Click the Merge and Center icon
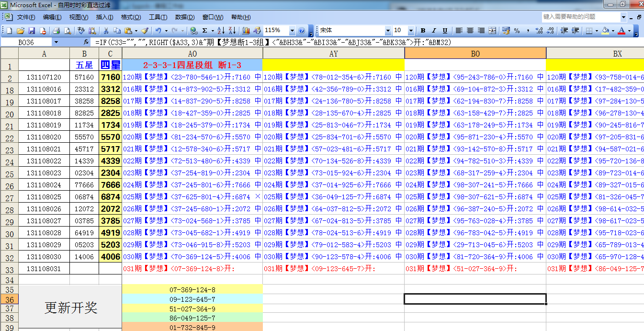This screenshot has width=644, height=331. (492, 31)
